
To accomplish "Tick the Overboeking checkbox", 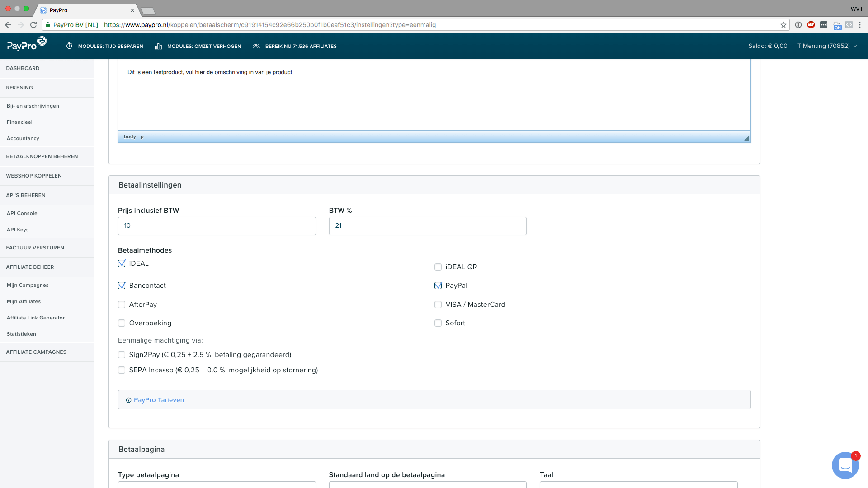I will pyautogui.click(x=122, y=323).
